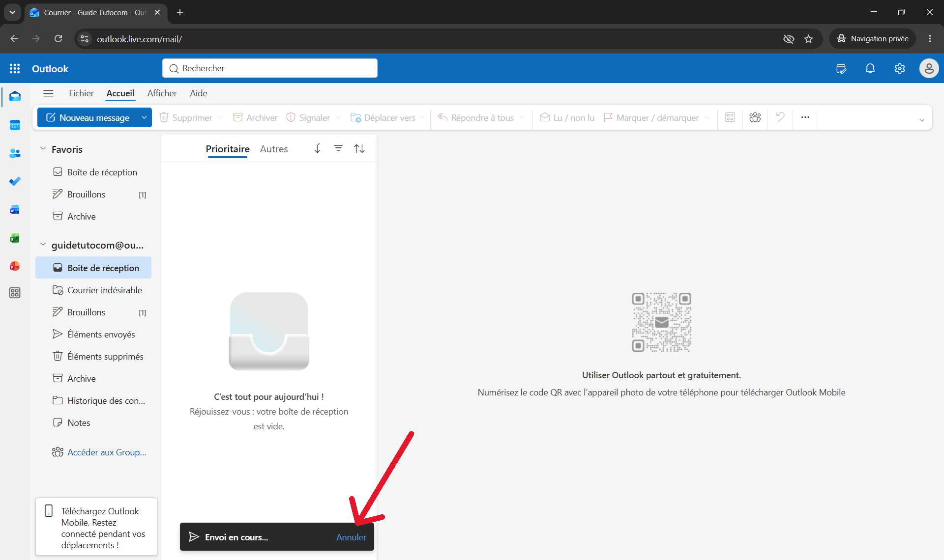Open the Fichier menu tab
Screen dimensions: 944x560
(x=81, y=93)
